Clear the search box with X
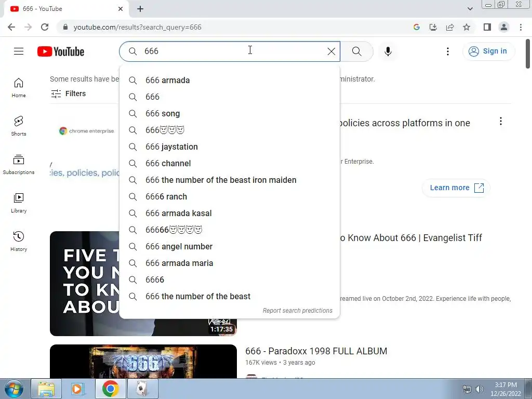The width and height of the screenshot is (532, 399). tap(331, 51)
